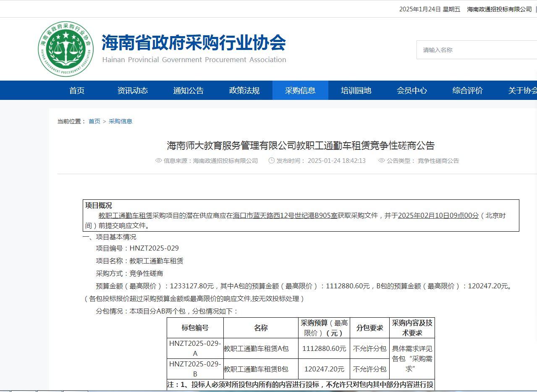The image size is (537, 392).
Task: Open the 培训园地 navigation item
Action: [x=356, y=91]
